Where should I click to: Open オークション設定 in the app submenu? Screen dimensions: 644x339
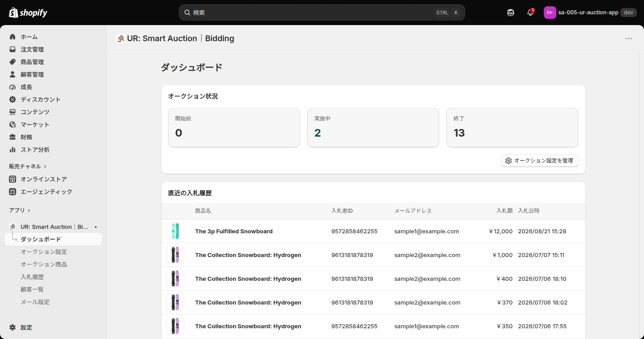coord(44,252)
